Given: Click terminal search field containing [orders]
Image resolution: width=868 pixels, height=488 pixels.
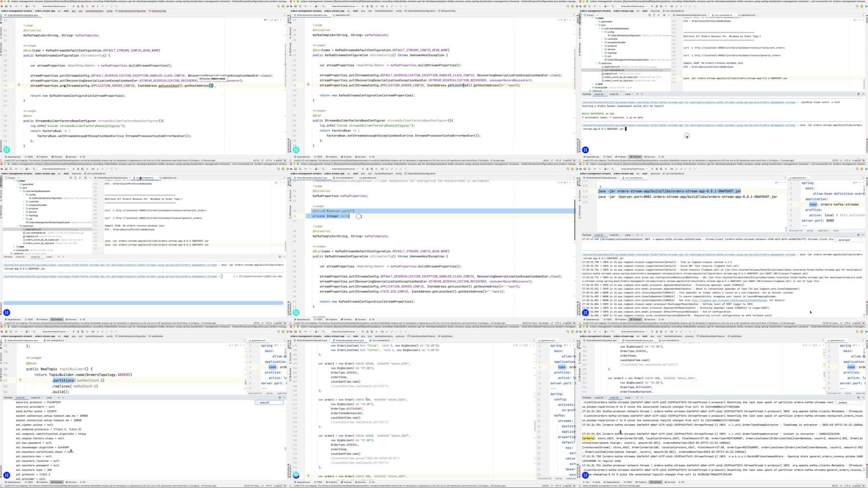Looking at the screenshot, I should pyautogui.click(x=849, y=403).
